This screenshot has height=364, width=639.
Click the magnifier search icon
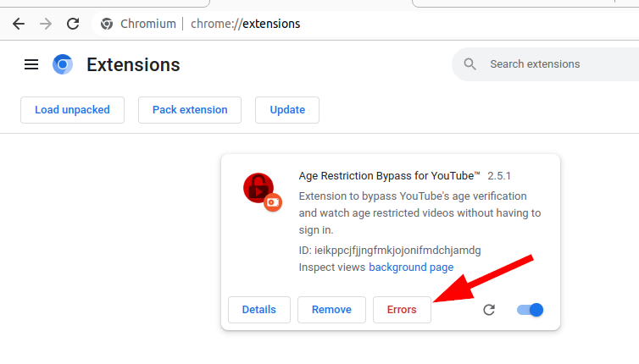470,64
